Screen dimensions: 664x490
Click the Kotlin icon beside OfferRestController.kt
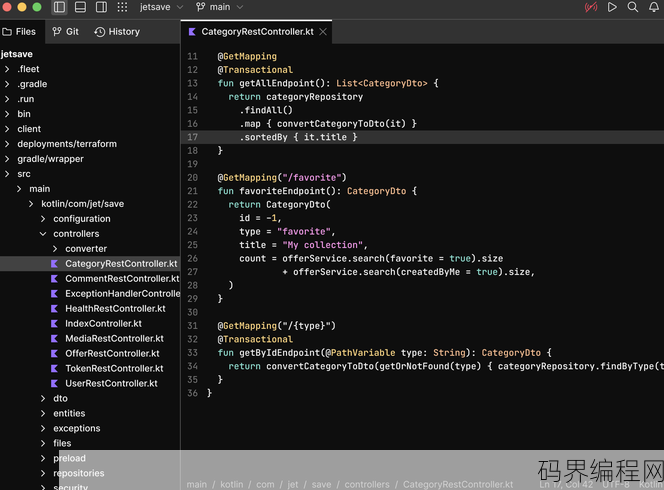tap(54, 354)
